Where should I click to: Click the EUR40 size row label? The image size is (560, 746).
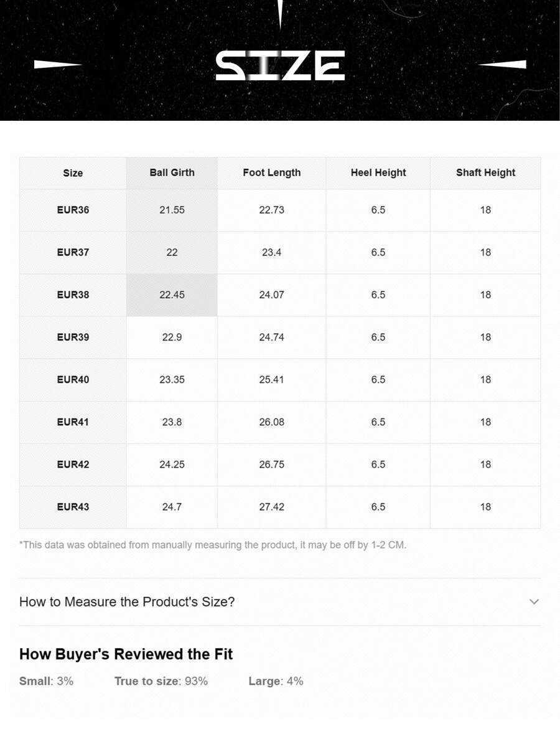click(73, 379)
